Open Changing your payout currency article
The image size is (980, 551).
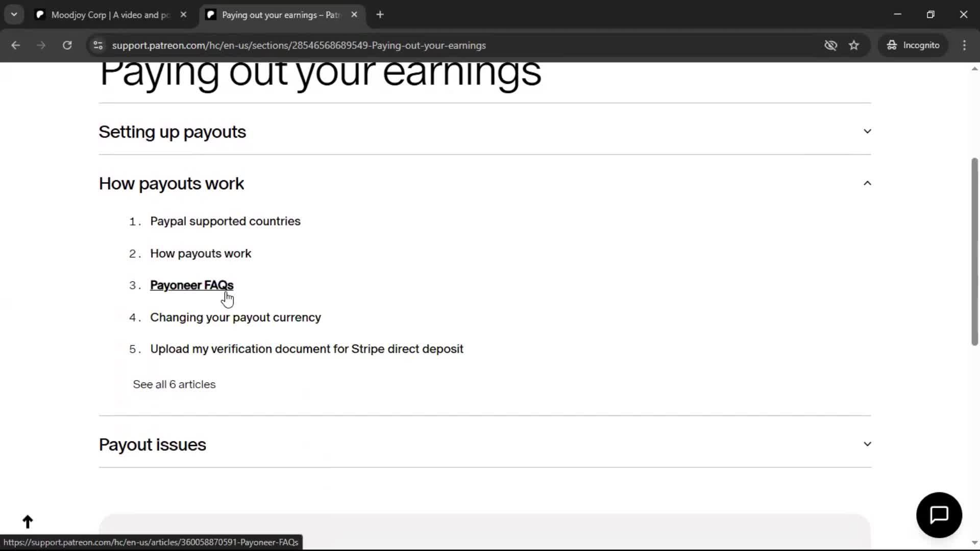(235, 317)
